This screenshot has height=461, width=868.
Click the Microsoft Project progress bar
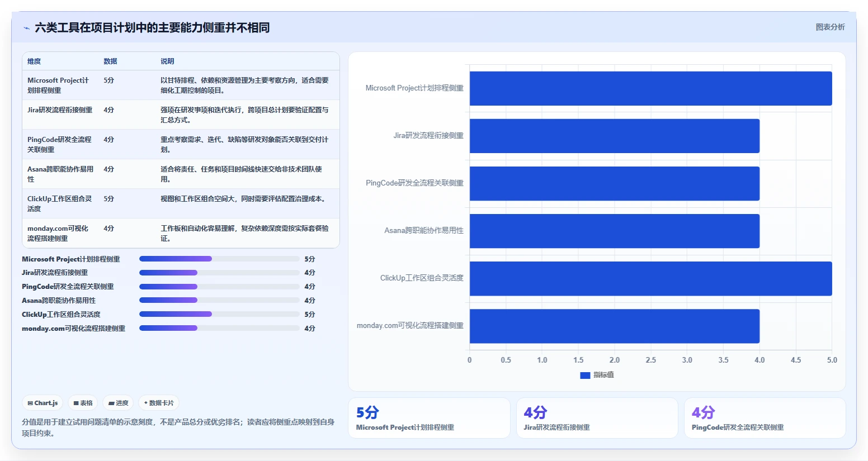[219, 259]
